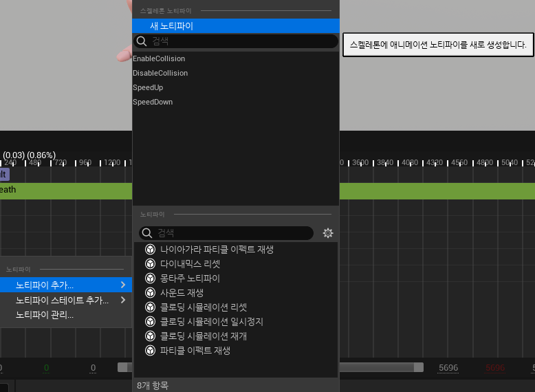Click the 클로딩 시뮬레이션 일시정지 icon
535x392 pixels.
150,321
